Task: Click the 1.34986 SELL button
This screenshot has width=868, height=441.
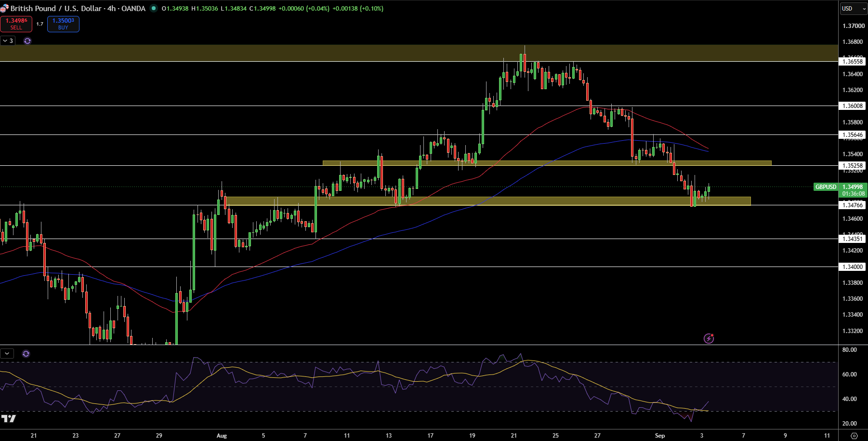Action: pyautogui.click(x=16, y=24)
